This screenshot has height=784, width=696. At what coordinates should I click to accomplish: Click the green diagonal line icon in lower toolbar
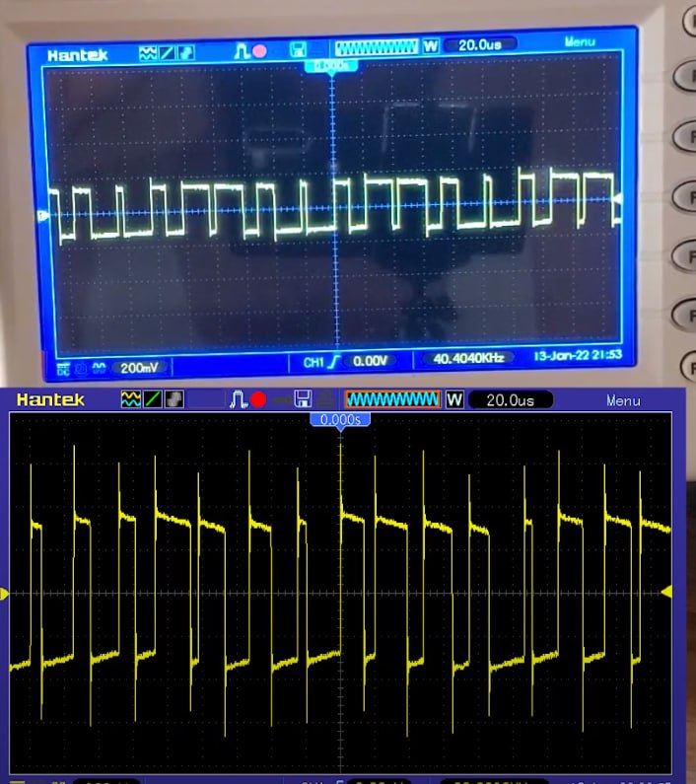(x=153, y=399)
